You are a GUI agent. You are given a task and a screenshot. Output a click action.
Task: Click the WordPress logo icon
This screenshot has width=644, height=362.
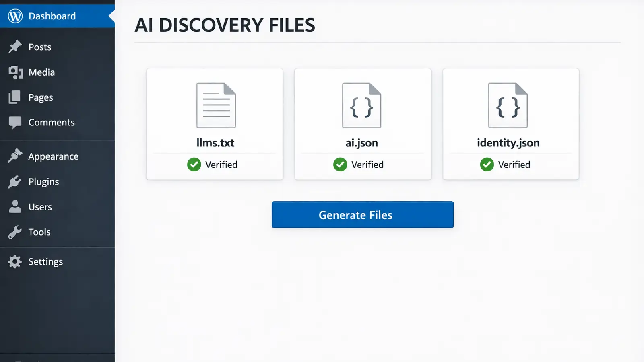pos(15,16)
